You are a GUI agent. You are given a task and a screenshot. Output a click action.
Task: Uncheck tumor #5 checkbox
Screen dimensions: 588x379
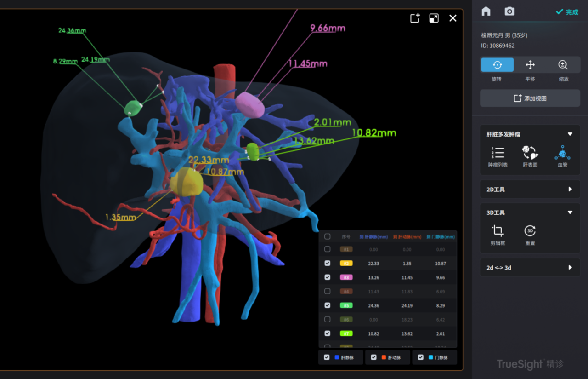[x=327, y=305]
